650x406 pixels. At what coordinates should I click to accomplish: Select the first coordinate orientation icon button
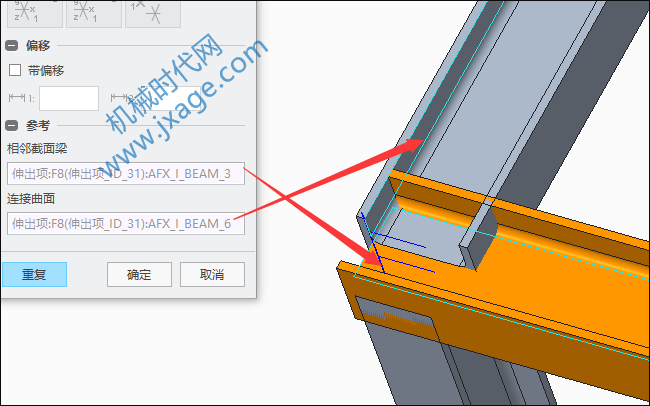(35, 13)
